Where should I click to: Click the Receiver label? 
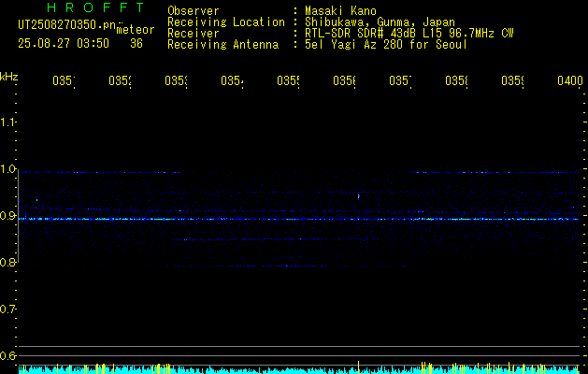[x=194, y=34]
